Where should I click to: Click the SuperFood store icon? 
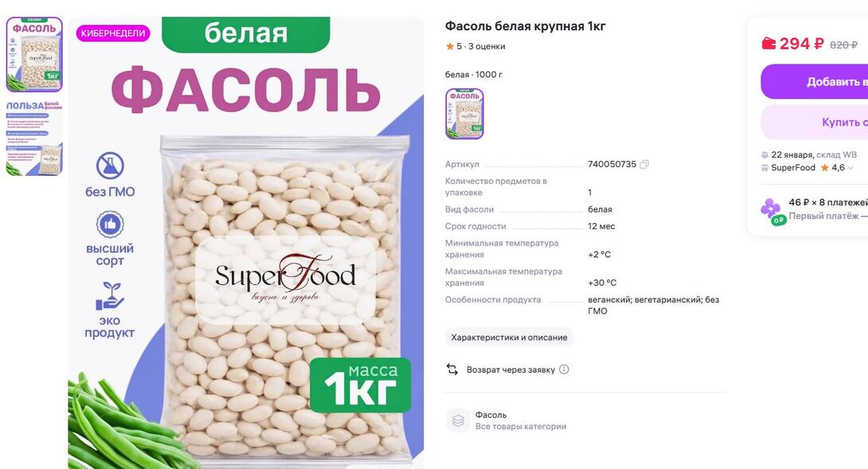764,168
